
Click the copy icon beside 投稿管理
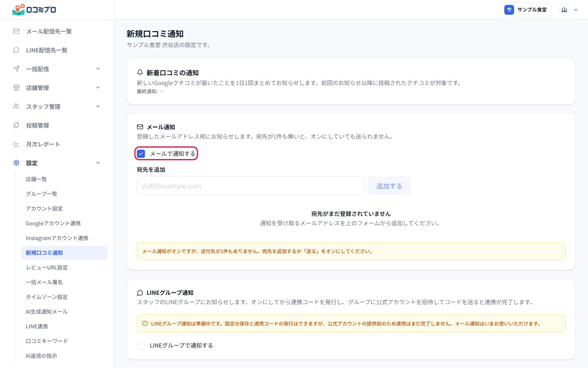click(x=16, y=125)
